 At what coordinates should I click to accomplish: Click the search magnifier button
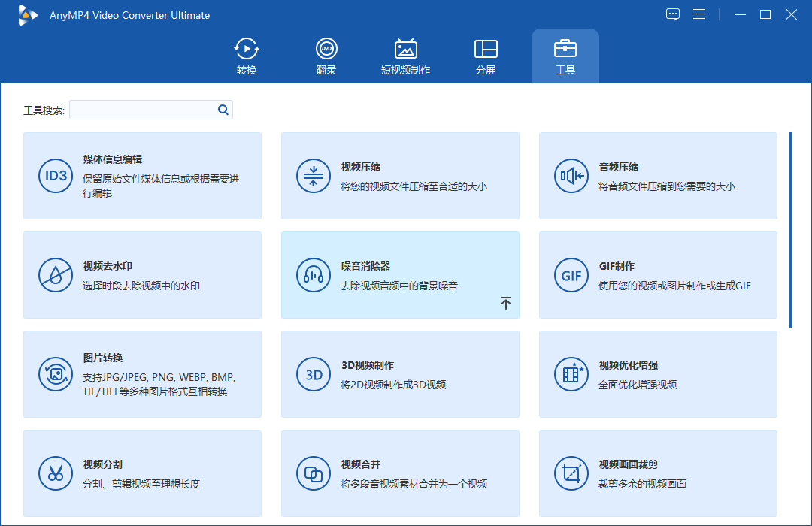coord(223,109)
